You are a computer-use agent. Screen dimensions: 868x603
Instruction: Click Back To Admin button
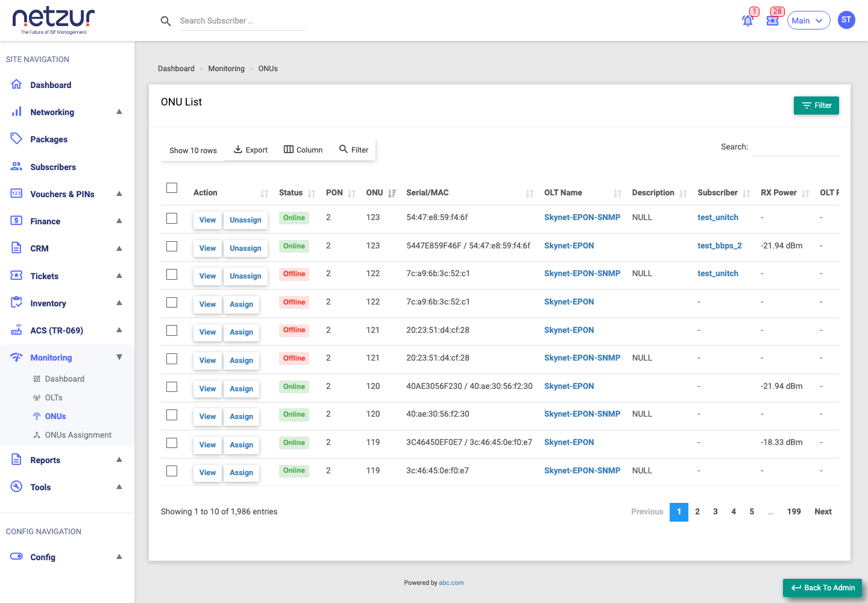[x=822, y=588]
